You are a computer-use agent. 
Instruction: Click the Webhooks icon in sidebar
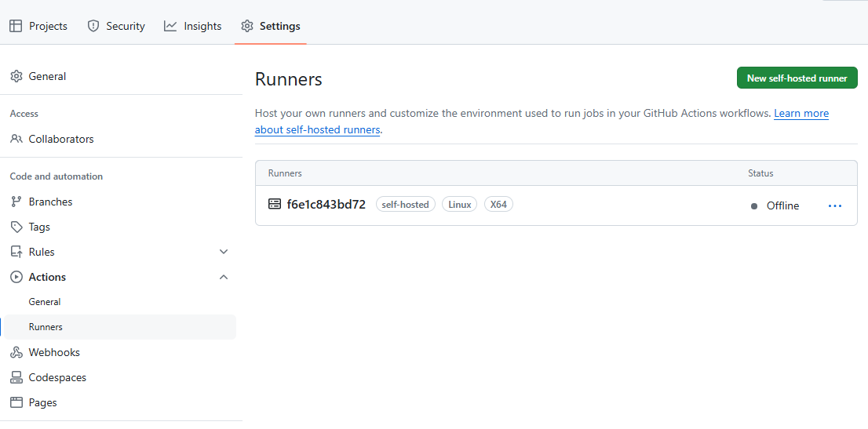pos(16,352)
